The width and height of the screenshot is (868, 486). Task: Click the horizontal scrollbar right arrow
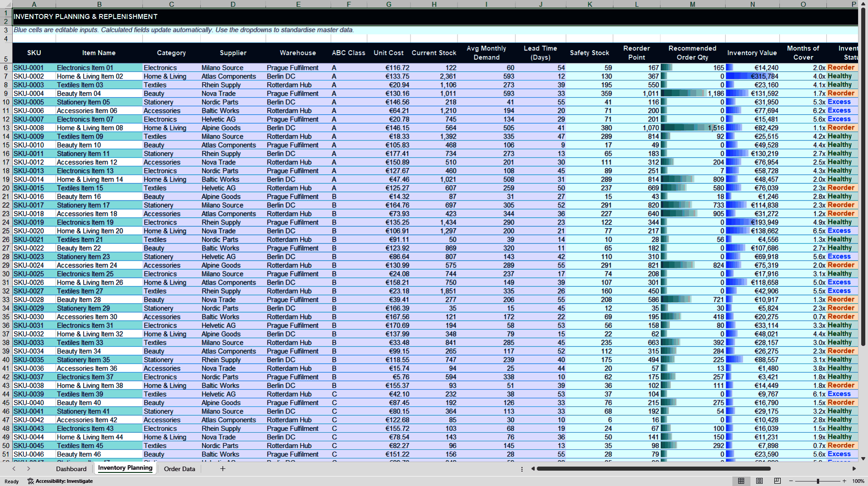[x=854, y=469]
